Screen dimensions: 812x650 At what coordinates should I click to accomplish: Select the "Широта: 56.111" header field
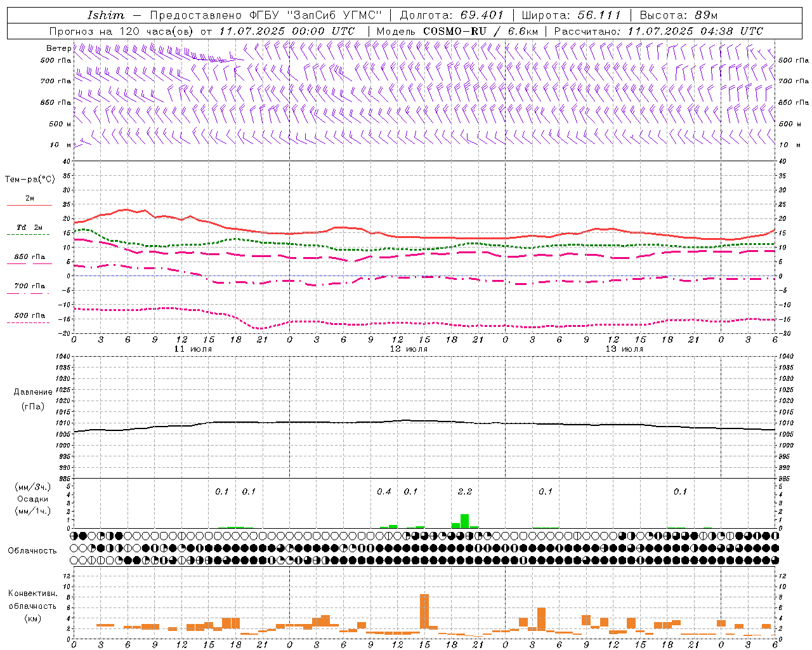point(571,15)
